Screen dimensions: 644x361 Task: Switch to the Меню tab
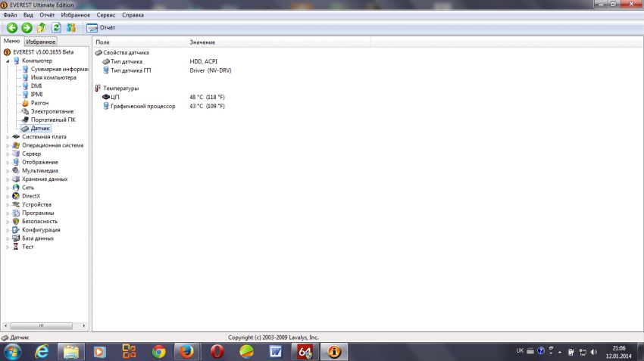tap(11, 41)
